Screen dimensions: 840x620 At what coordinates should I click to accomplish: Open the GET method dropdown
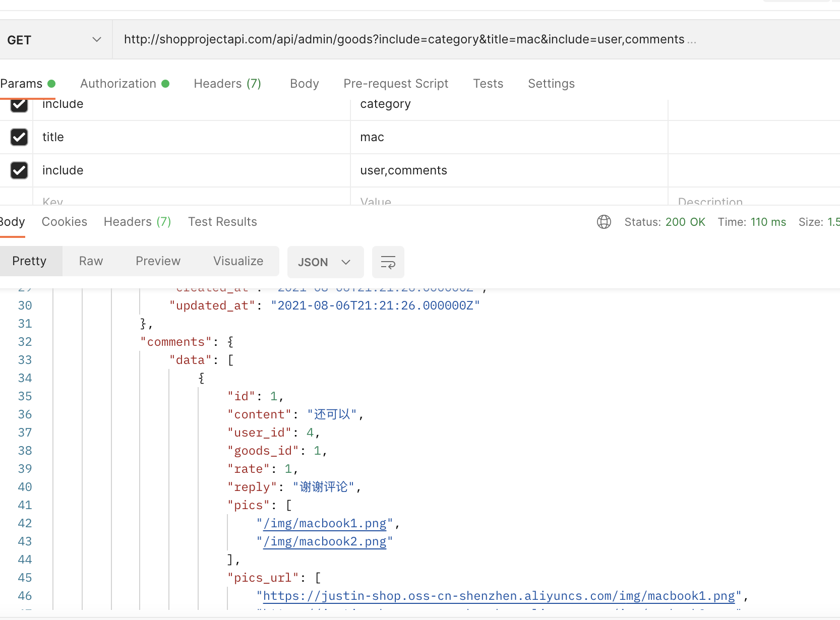point(55,40)
